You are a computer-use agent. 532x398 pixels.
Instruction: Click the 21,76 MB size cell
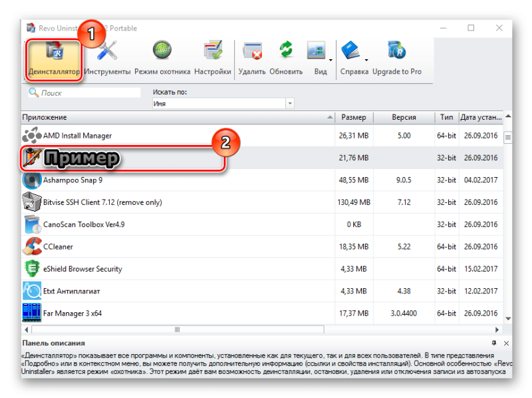(x=354, y=158)
